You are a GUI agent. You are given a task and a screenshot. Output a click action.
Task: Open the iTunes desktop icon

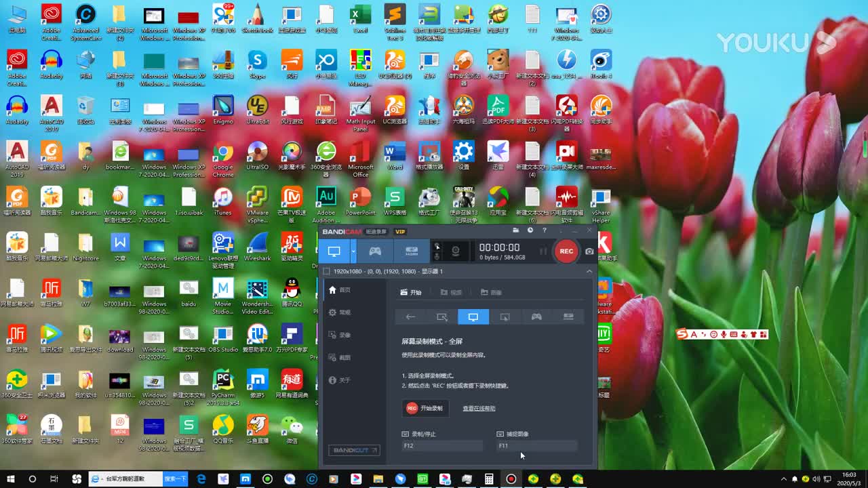[x=223, y=201]
